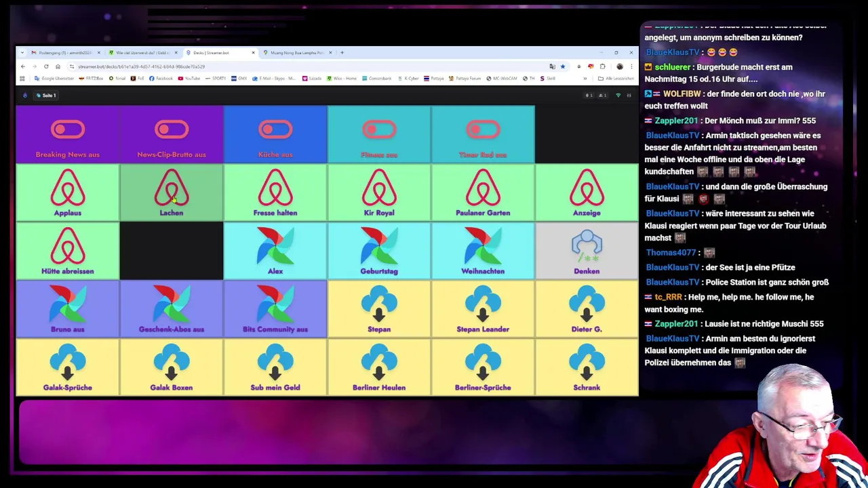This screenshot has width=868, height=488.
Task: Trigger the Applaus deck button
Action: pyautogui.click(x=68, y=193)
